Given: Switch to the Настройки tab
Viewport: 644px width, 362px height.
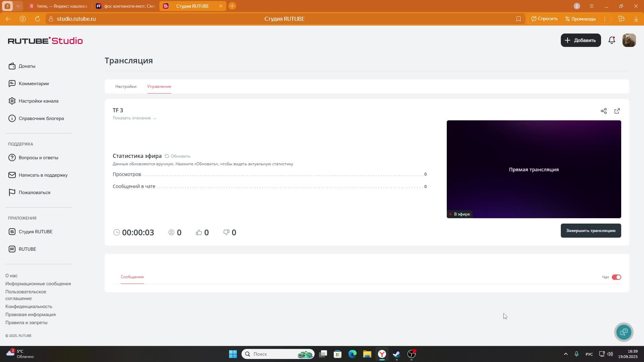Looking at the screenshot, I should (126, 86).
